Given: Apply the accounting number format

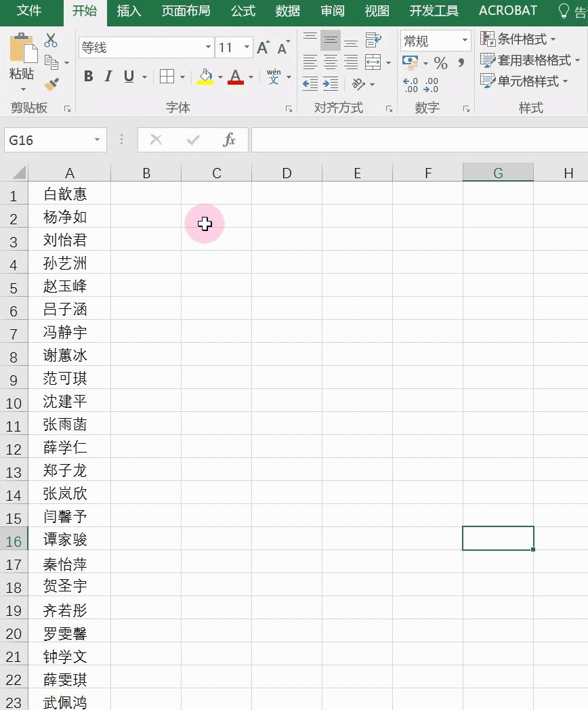Looking at the screenshot, I should point(411,62).
